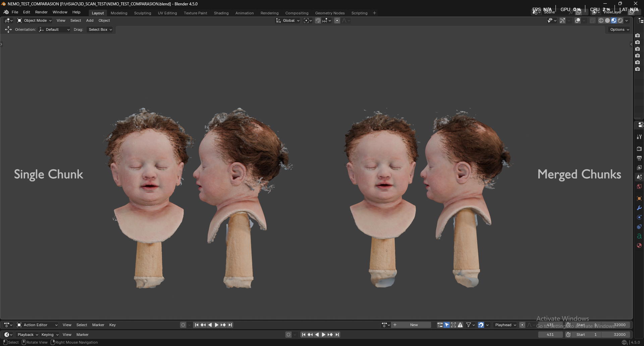Click the current frame field showing 431
Screen dimensions: 644x346
pos(550,335)
